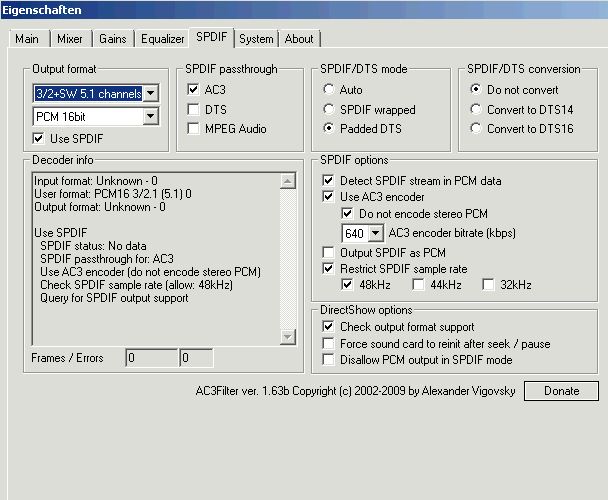Screen dimensions: 608x500
Task: Expand the 3/2+SW 5.1 channels dropdown
Action: click(x=150, y=93)
